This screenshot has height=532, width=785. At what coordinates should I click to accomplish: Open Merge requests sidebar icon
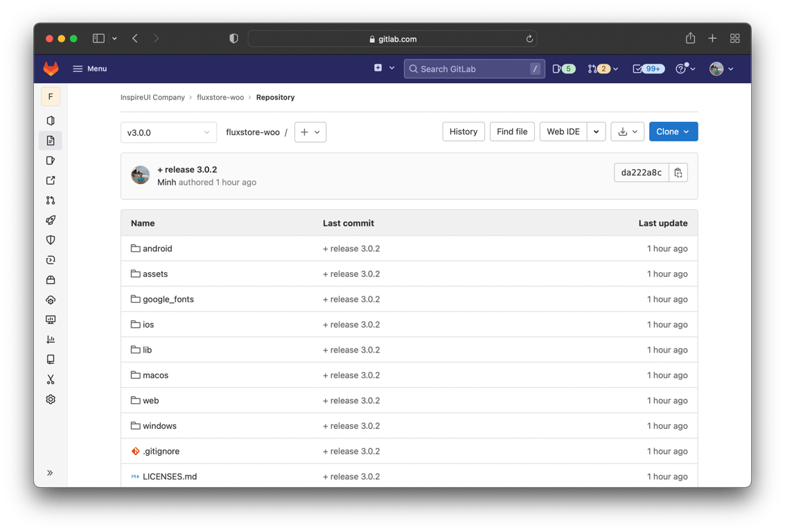pyautogui.click(x=51, y=200)
